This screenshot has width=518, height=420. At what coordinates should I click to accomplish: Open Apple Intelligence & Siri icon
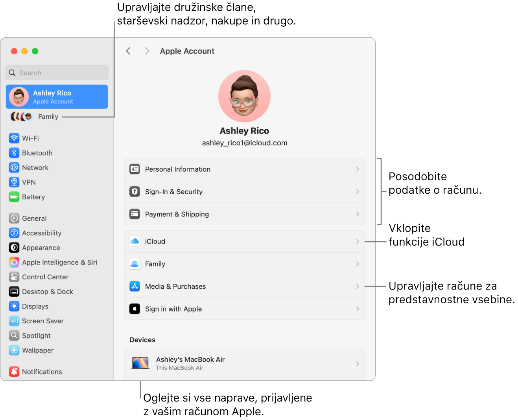click(14, 262)
